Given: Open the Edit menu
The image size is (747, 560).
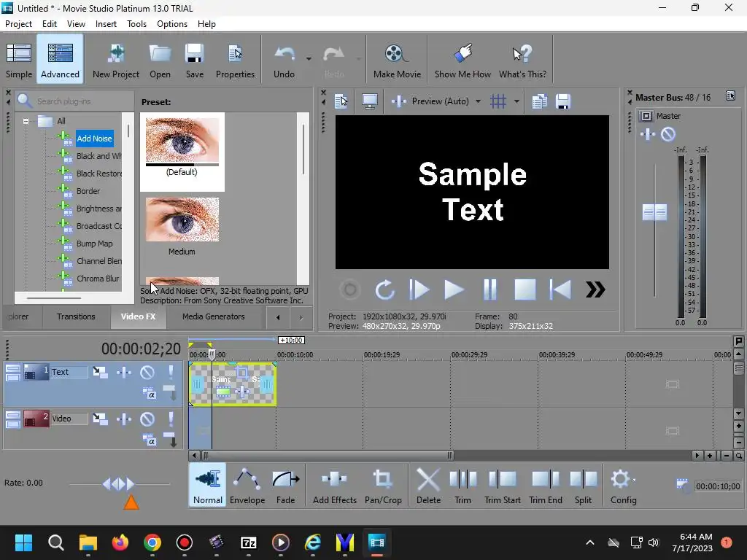Looking at the screenshot, I should (x=50, y=24).
